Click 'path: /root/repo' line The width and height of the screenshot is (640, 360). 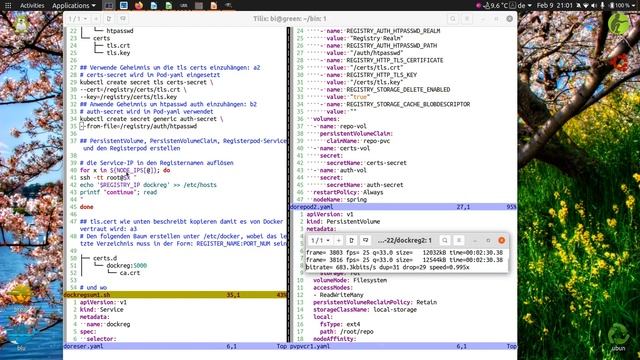[x=347, y=332]
